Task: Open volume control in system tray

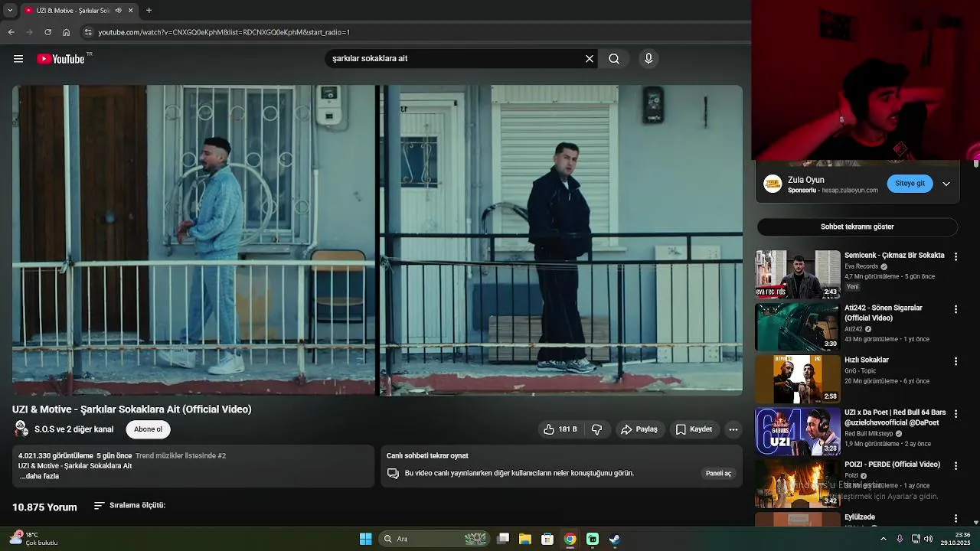Action: [x=929, y=539]
